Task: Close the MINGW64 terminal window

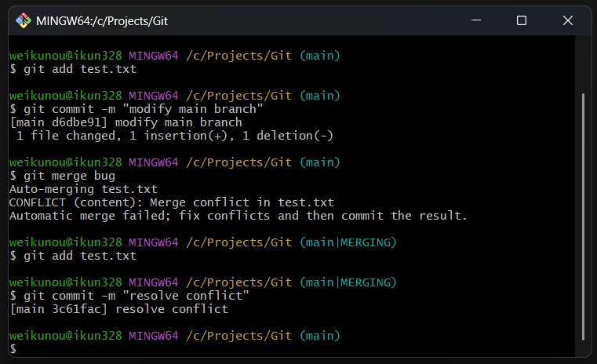Action: [568, 20]
